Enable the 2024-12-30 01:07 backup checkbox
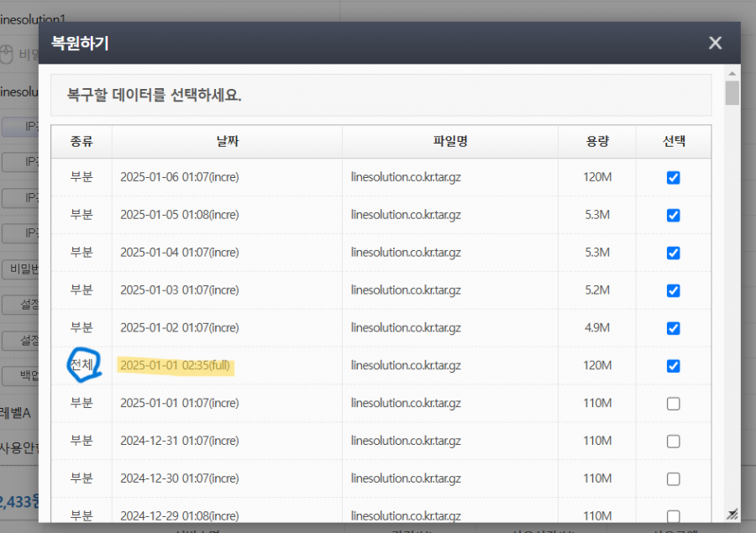756x533 pixels. coord(673,478)
